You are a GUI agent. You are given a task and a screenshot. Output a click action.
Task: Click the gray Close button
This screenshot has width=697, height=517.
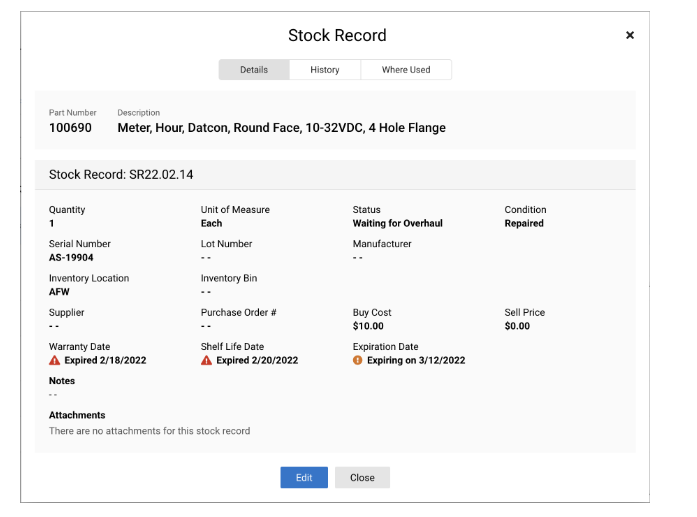(362, 477)
